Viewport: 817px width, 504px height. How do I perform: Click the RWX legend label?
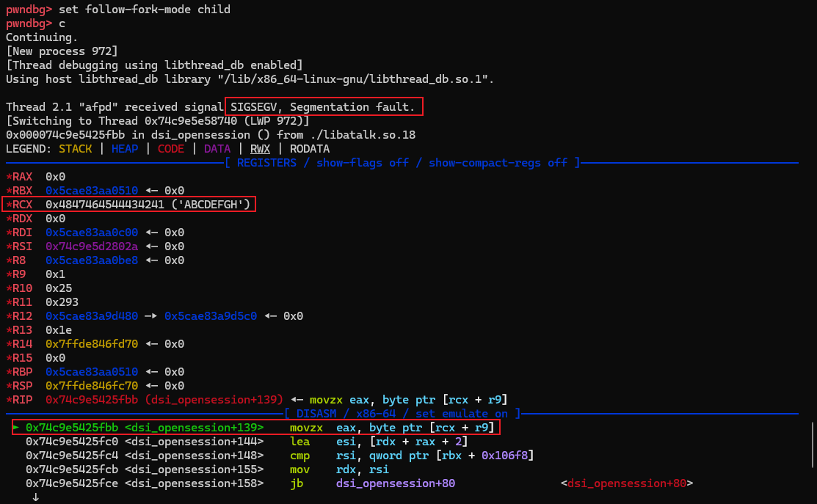click(261, 148)
